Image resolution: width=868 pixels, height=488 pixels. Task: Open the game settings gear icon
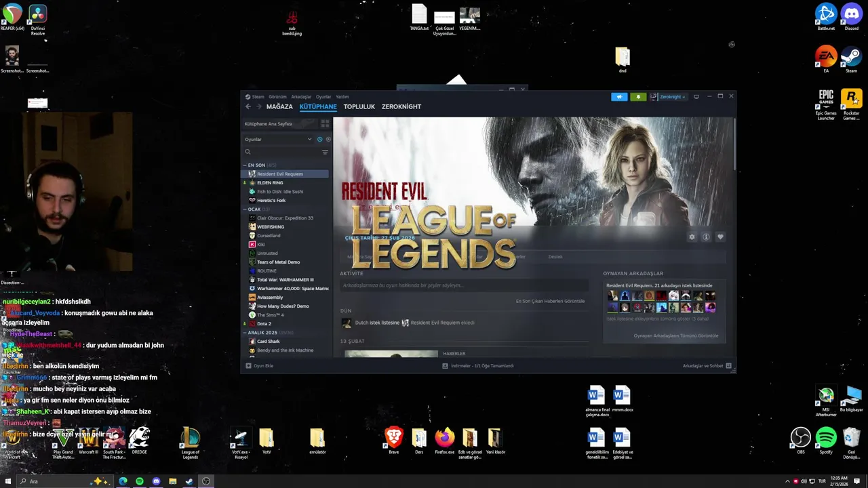click(x=692, y=237)
